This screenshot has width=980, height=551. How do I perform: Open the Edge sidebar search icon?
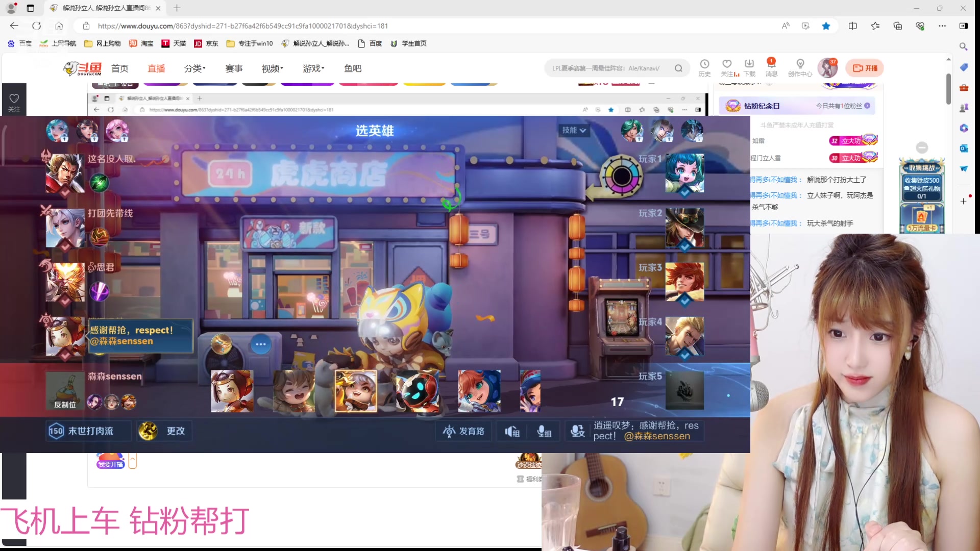tap(964, 47)
